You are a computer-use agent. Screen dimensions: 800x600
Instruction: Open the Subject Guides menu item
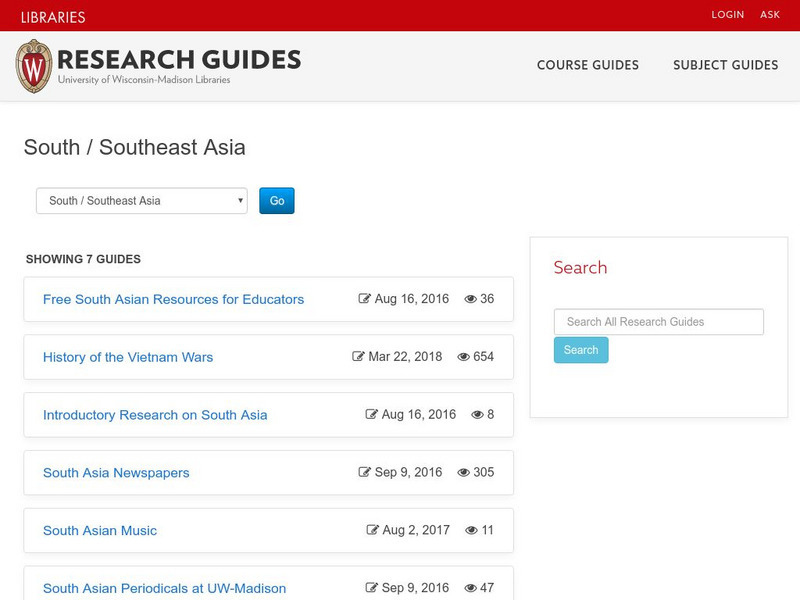pos(725,65)
